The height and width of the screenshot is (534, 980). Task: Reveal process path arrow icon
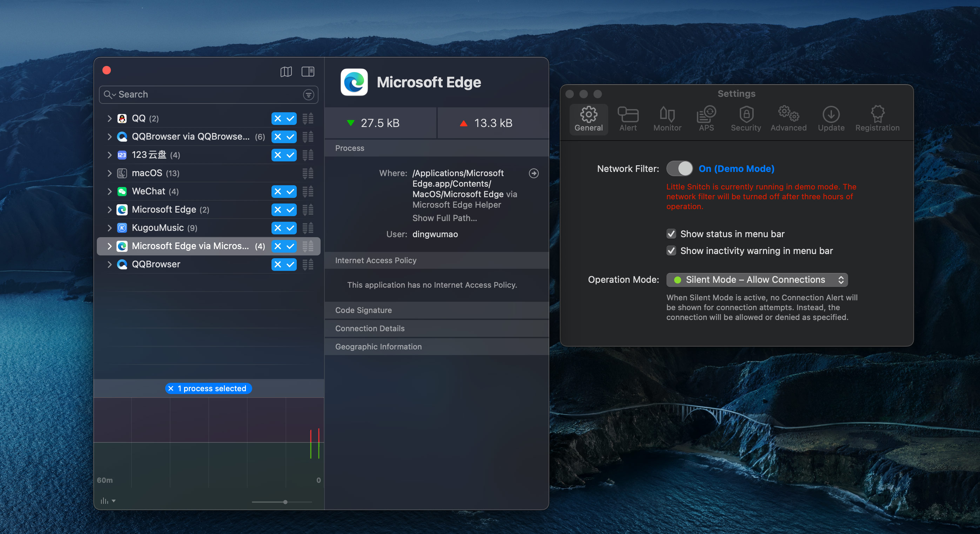tap(533, 174)
